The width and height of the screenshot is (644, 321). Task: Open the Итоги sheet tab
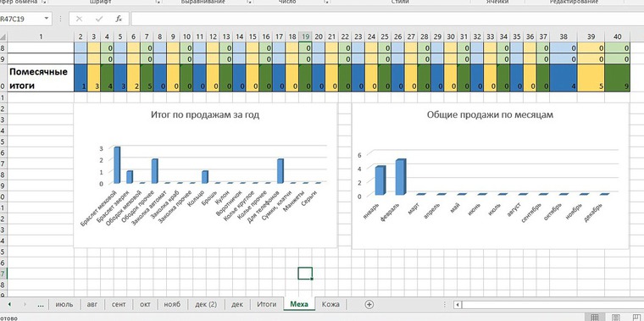coord(267,304)
